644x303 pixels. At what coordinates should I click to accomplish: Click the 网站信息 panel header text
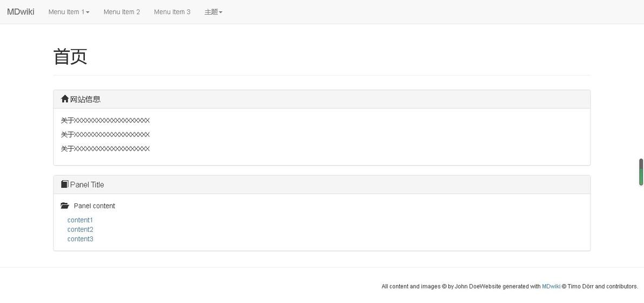[85, 99]
